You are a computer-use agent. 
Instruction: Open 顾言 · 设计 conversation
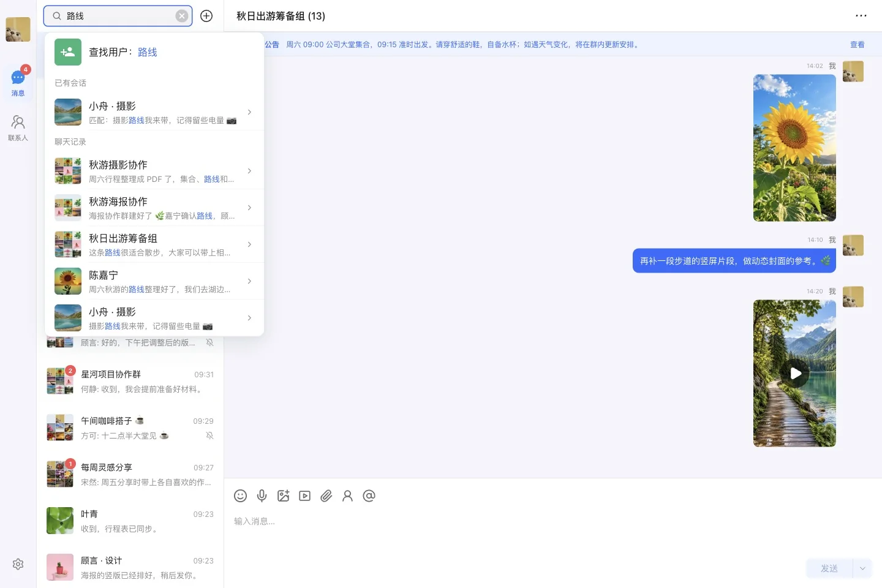130,568
